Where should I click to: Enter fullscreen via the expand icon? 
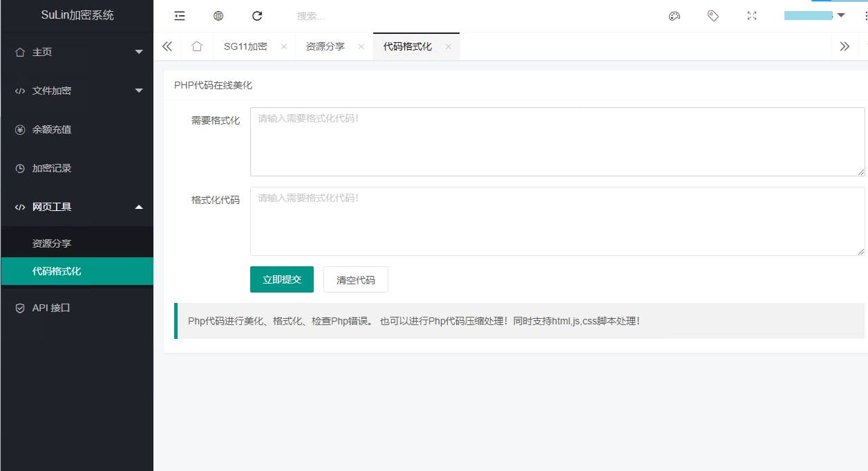pyautogui.click(x=751, y=15)
